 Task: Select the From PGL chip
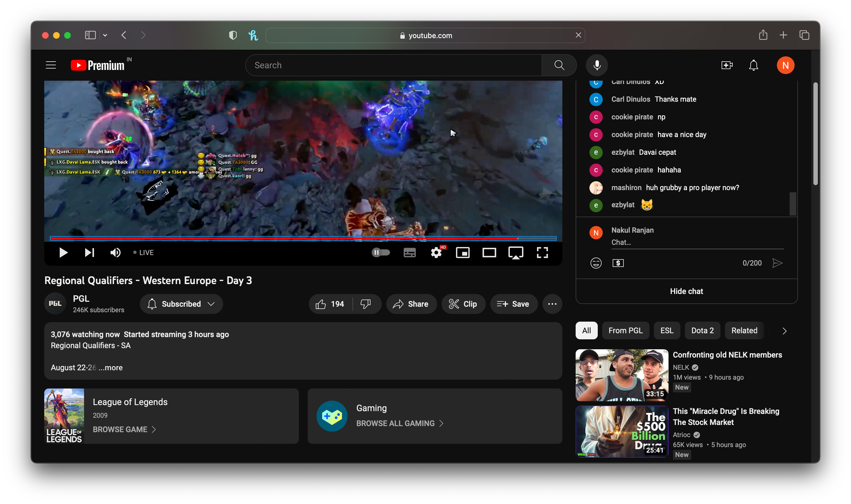click(625, 330)
